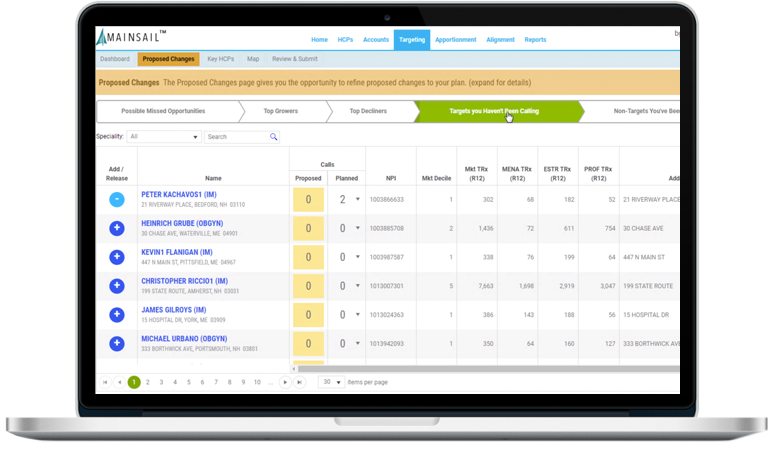
Task: Click the plus icon for Christopher Riccio1
Action: click(x=117, y=286)
